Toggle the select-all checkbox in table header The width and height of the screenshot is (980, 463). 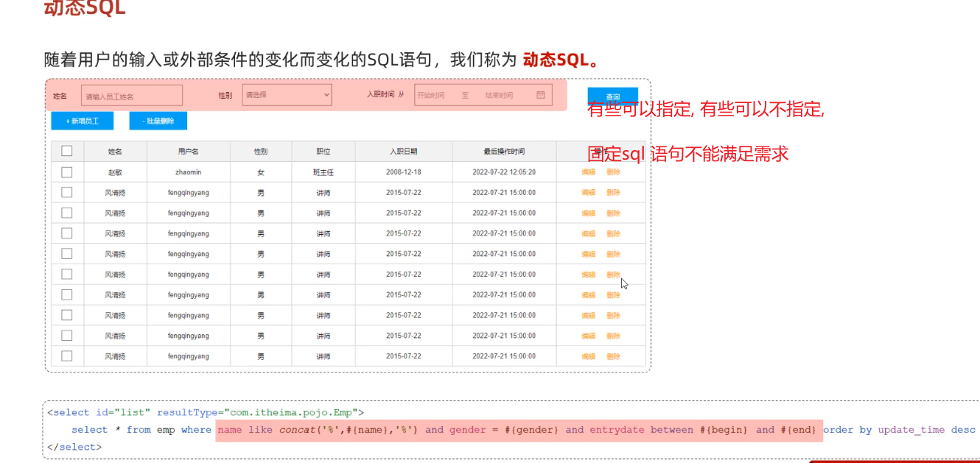coord(67,151)
